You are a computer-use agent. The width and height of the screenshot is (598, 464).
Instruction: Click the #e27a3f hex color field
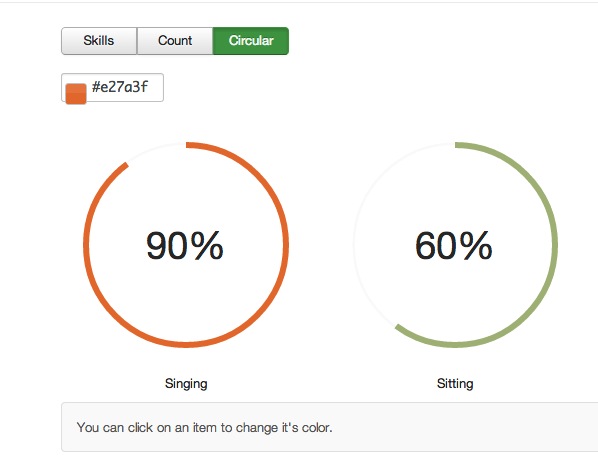pos(113,88)
